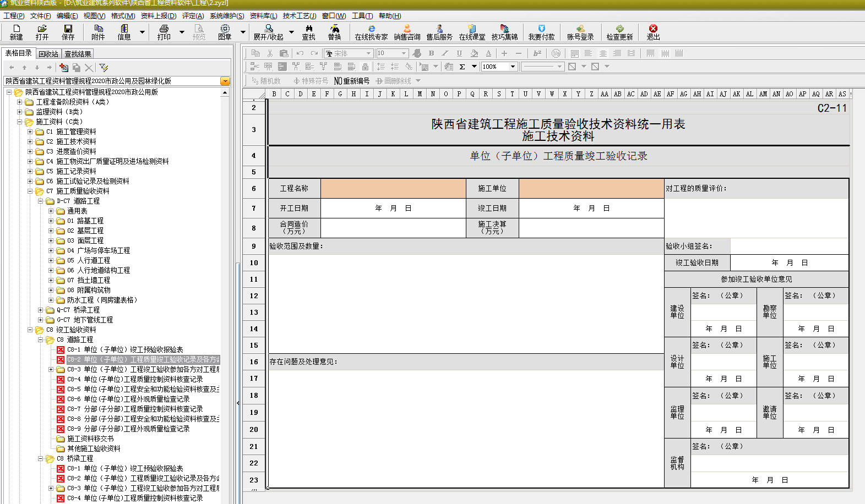The width and height of the screenshot is (865, 504).
Task: Expand the Q-C7 桥梁工程 tree node
Action: (40, 310)
